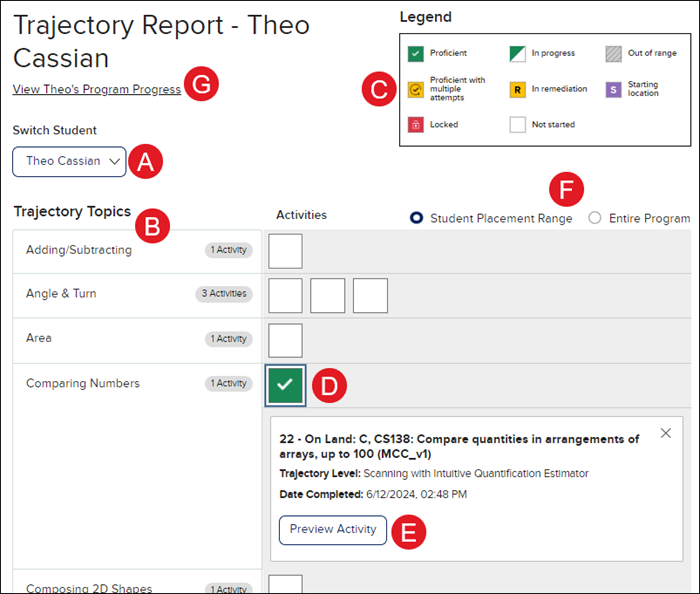Image resolution: width=700 pixels, height=594 pixels.
Task: Click the Starting location legend icon
Action: pos(613,90)
